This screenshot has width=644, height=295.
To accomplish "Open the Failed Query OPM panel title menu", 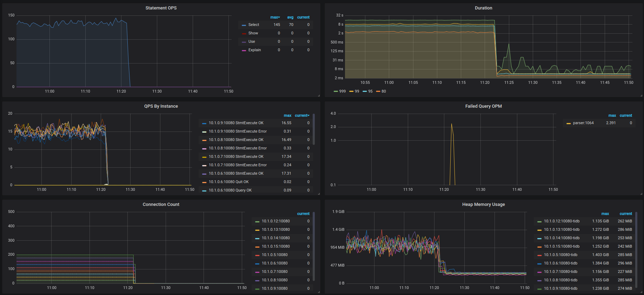I will (483, 106).
